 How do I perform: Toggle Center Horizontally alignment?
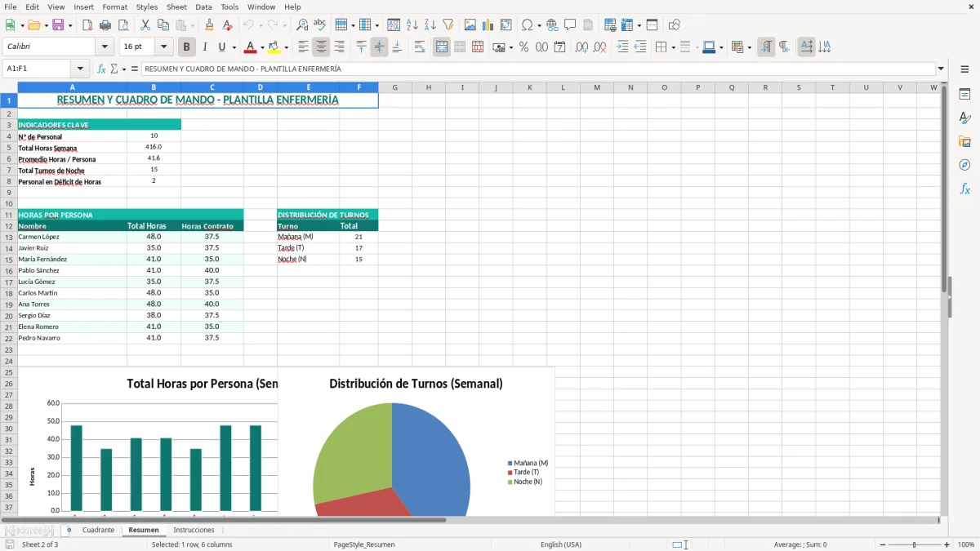click(322, 47)
